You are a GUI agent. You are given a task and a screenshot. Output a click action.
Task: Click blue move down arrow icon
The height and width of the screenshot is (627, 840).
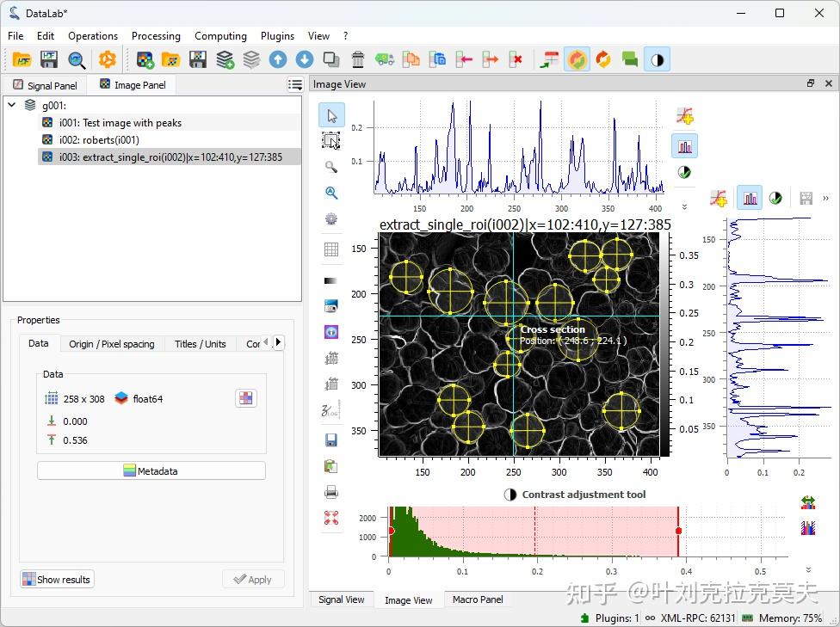(305, 59)
